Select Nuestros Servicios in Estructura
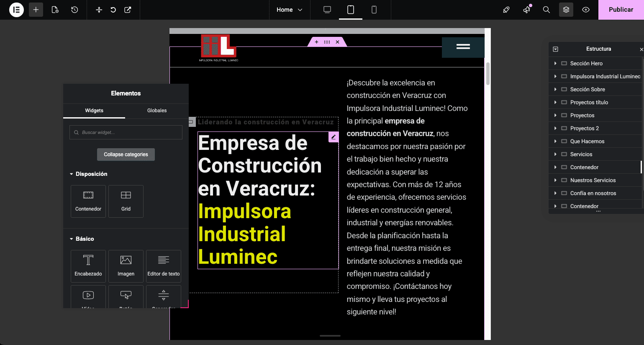The image size is (644, 345). (595, 180)
